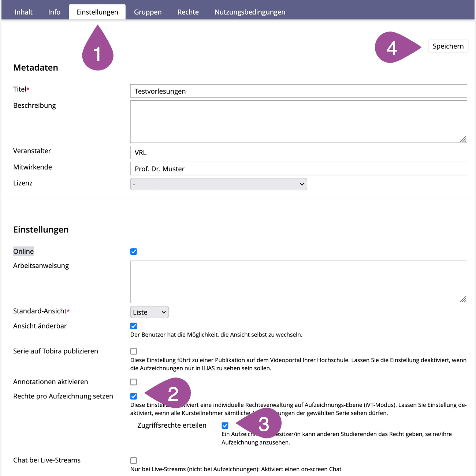The image size is (476, 476).
Task: Click into the Titel text field
Action: point(298,91)
